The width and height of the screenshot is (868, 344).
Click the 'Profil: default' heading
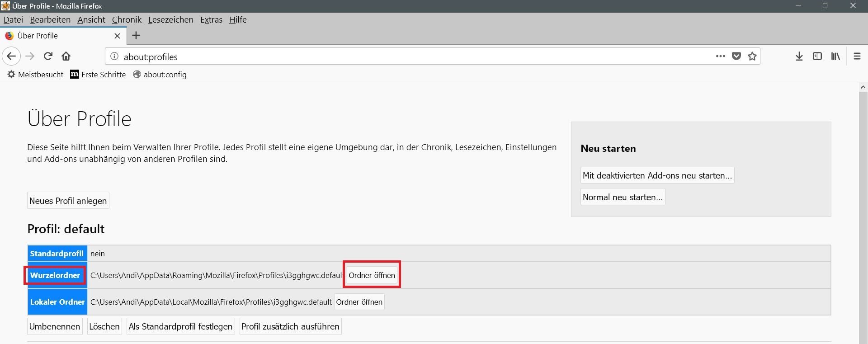(66, 229)
